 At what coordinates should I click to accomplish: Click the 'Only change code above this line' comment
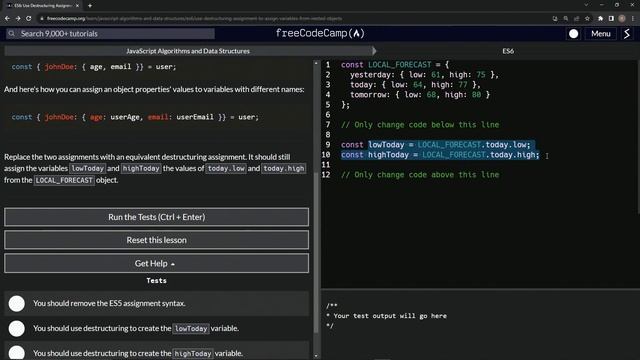point(420,175)
